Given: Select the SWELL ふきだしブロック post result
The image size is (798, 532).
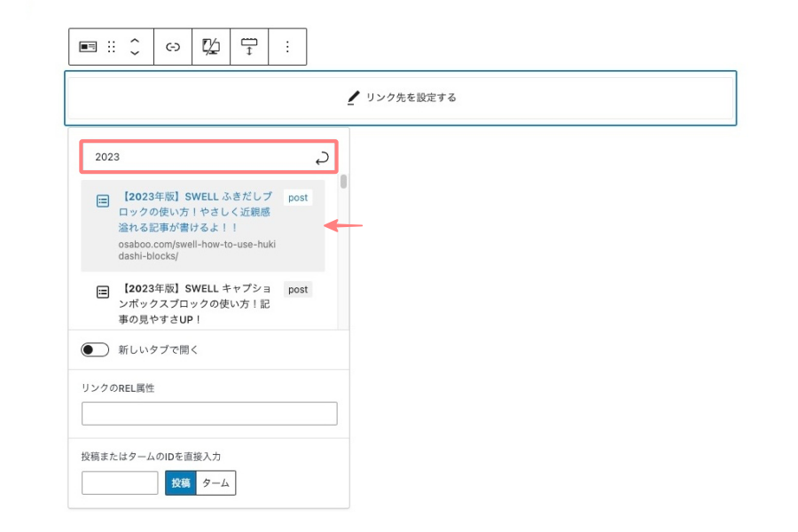Looking at the screenshot, I should [x=194, y=213].
